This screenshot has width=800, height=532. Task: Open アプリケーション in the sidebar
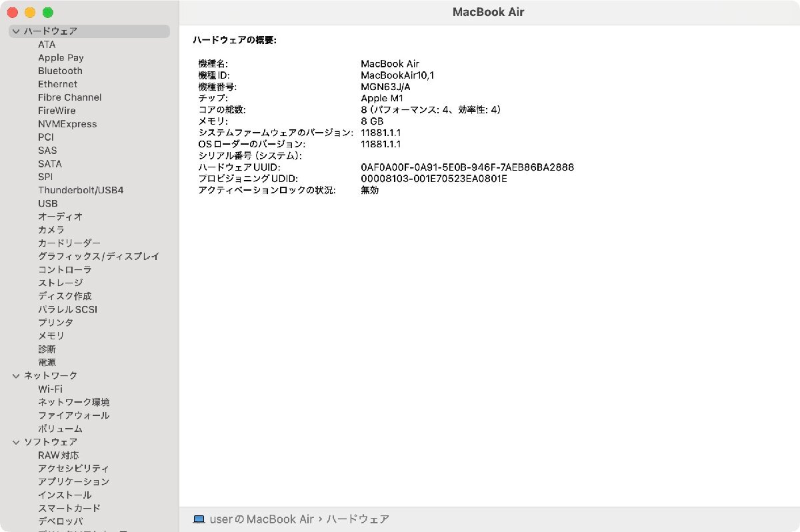pos(73,481)
